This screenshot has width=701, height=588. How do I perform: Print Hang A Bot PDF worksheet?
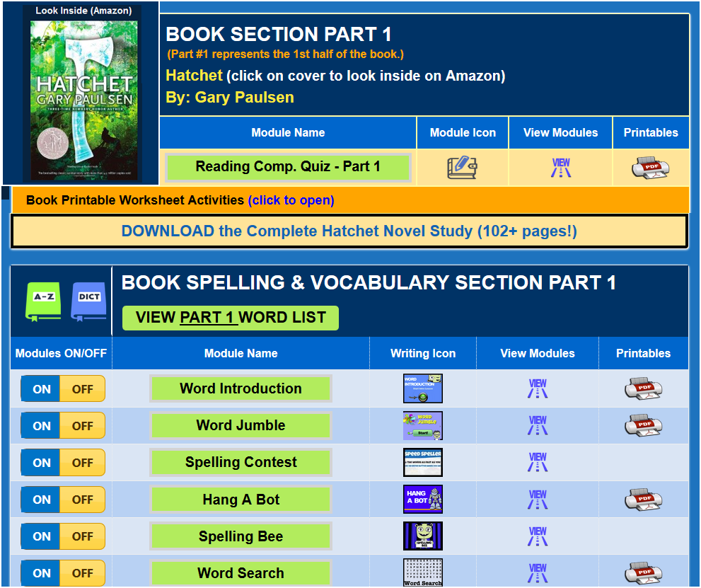pos(643,500)
